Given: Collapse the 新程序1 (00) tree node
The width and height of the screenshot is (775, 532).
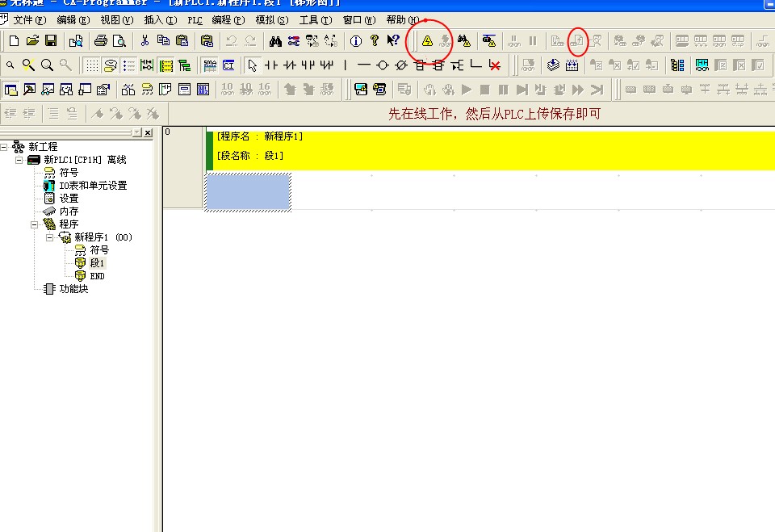Looking at the screenshot, I should (50, 237).
